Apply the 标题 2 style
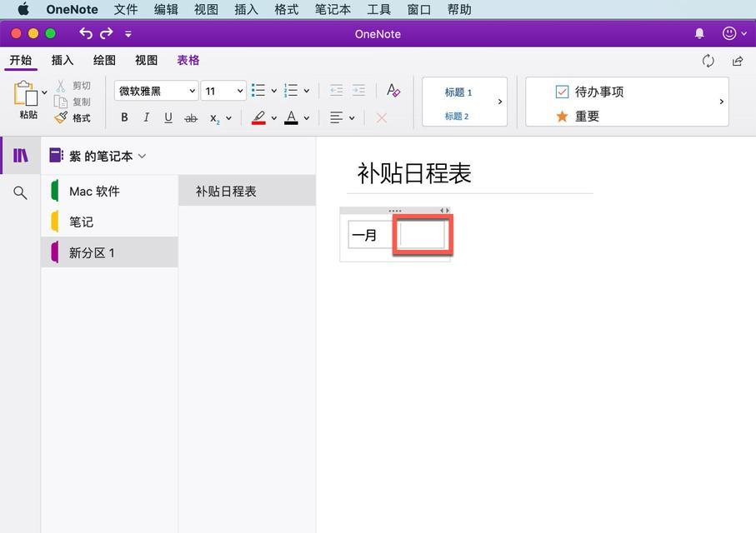756x533 pixels. coord(457,116)
